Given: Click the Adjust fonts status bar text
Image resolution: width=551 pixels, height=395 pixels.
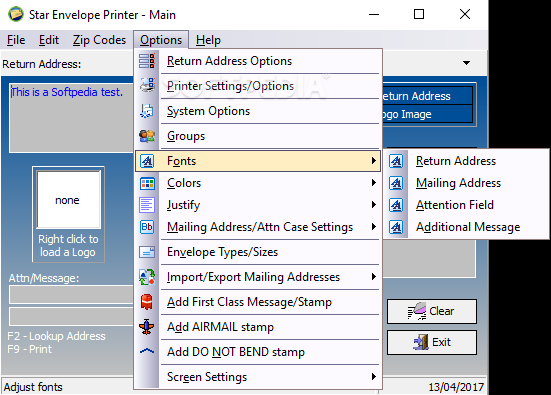Looking at the screenshot, I should [x=33, y=387].
